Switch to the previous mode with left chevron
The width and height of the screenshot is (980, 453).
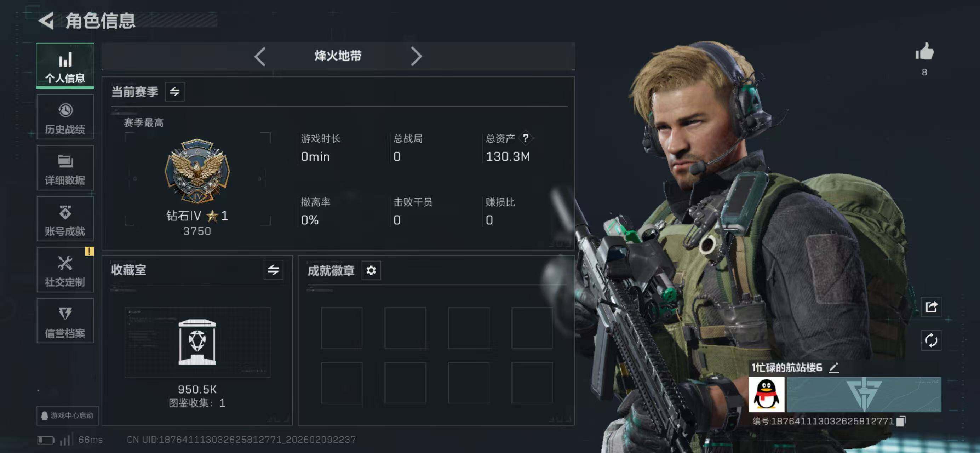[260, 57]
